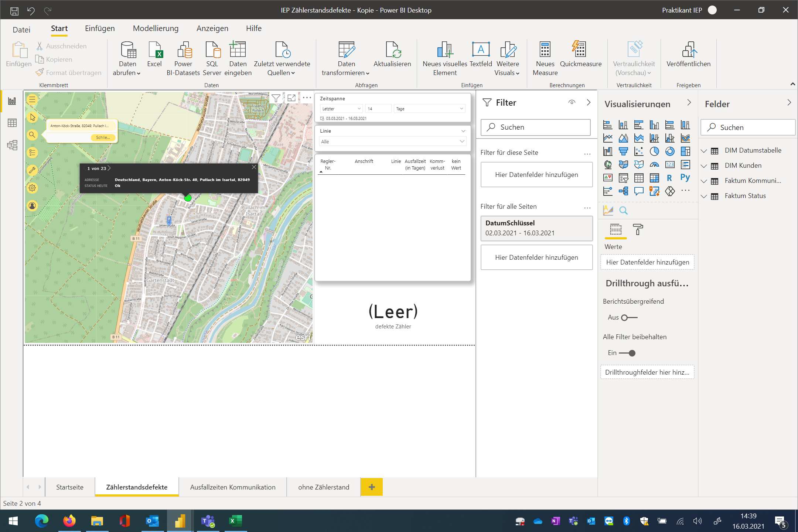The image size is (798, 532).
Task: Open the Datei menu
Action: coord(21,30)
